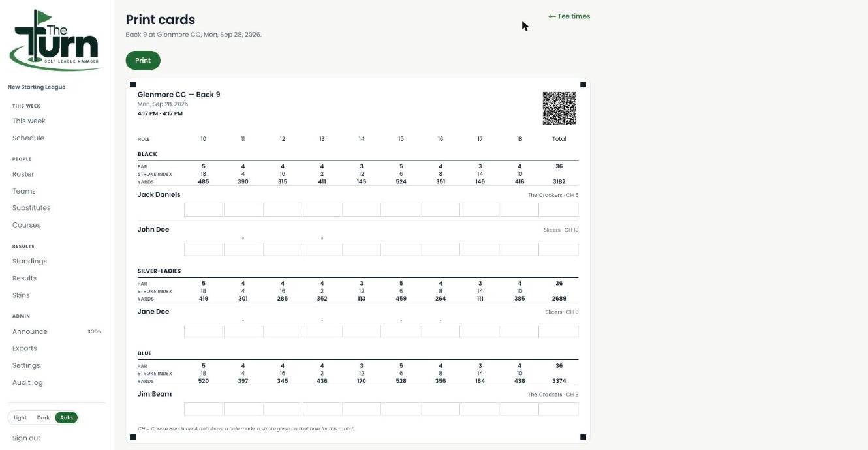Open the Roster page
The width and height of the screenshot is (868, 450).
23,174
